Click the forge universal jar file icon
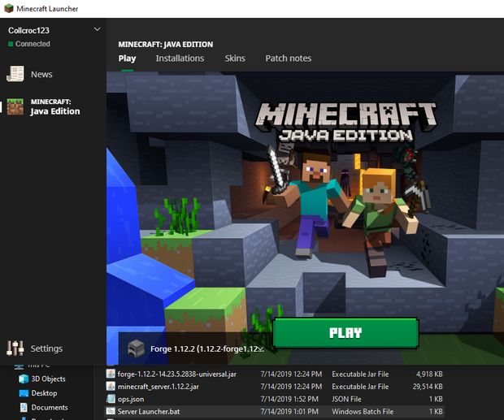The width and height of the screenshot is (504, 420). point(111,374)
